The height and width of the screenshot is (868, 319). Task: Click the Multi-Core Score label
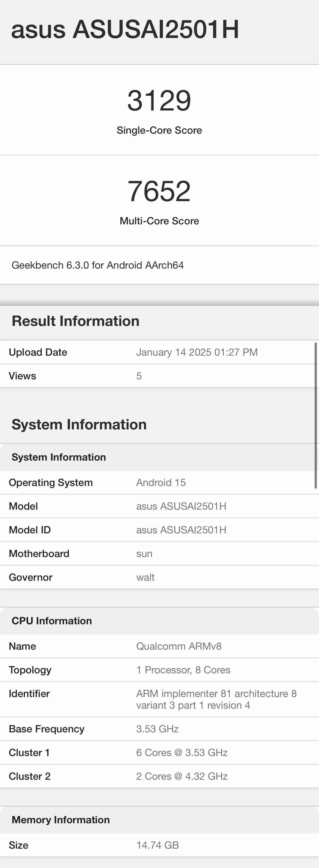(x=159, y=221)
